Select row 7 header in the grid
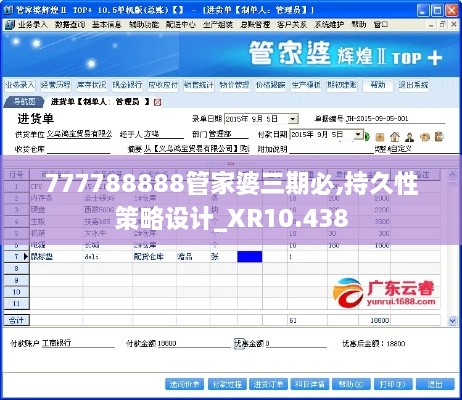Screen dimensions: 462x400 pyautogui.click(x=17, y=257)
